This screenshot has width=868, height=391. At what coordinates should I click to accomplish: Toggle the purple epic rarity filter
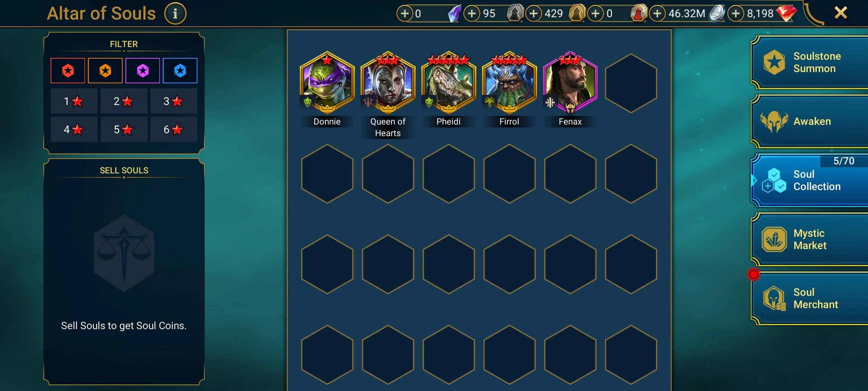tap(143, 71)
